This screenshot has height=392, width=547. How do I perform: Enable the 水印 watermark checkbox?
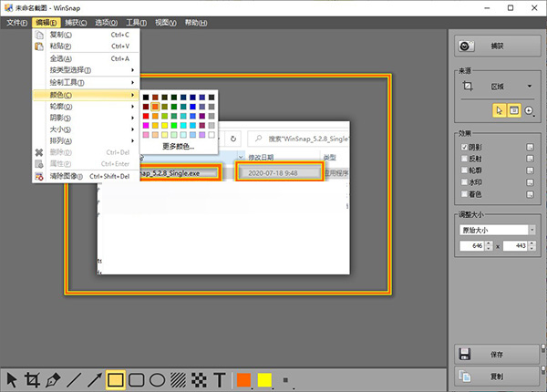pyautogui.click(x=464, y=181)
